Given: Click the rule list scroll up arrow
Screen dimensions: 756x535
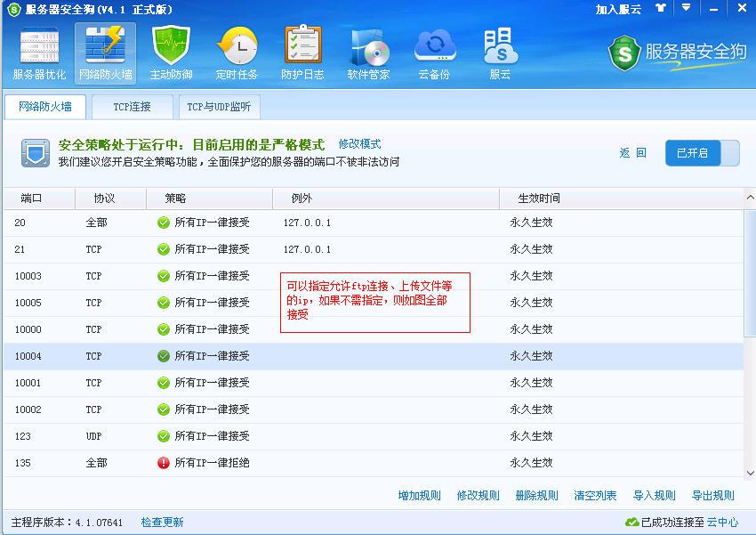Looking at the screenshot, I should 750,198.
